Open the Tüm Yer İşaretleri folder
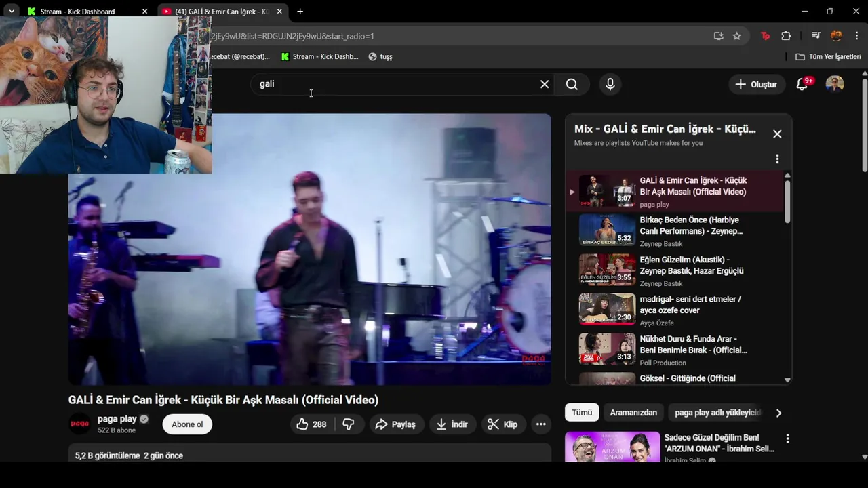This screenshot has width=868, height=488. [x=828, y=57]
